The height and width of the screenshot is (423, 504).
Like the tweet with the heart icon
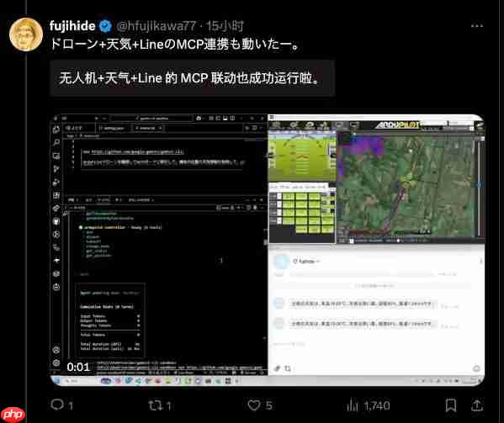pyautogui.click(x=254, y=405)
